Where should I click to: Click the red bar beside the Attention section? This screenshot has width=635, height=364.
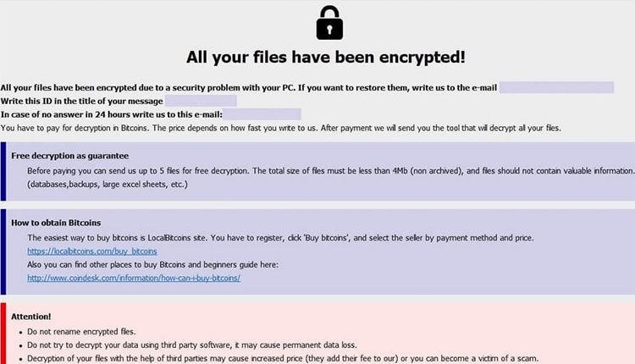3,334
